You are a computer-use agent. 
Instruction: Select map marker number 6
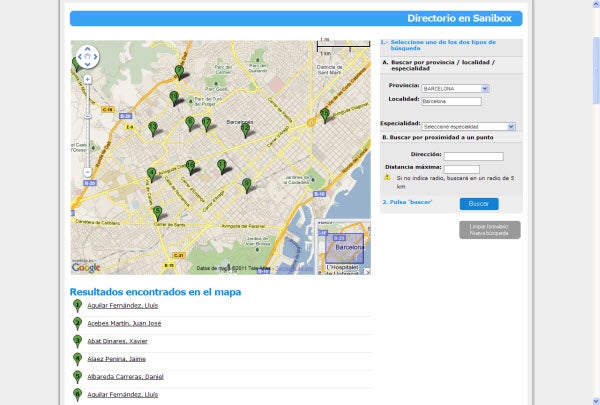tap(190, 124)
